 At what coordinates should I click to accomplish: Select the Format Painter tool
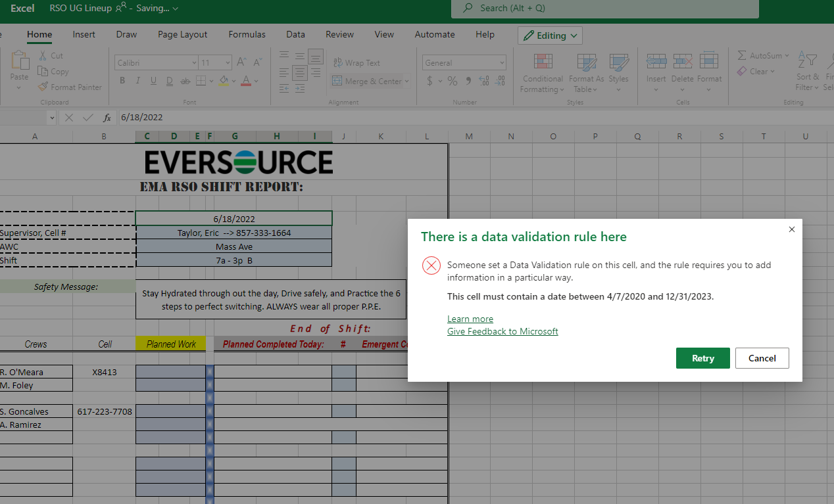point(70,87)
